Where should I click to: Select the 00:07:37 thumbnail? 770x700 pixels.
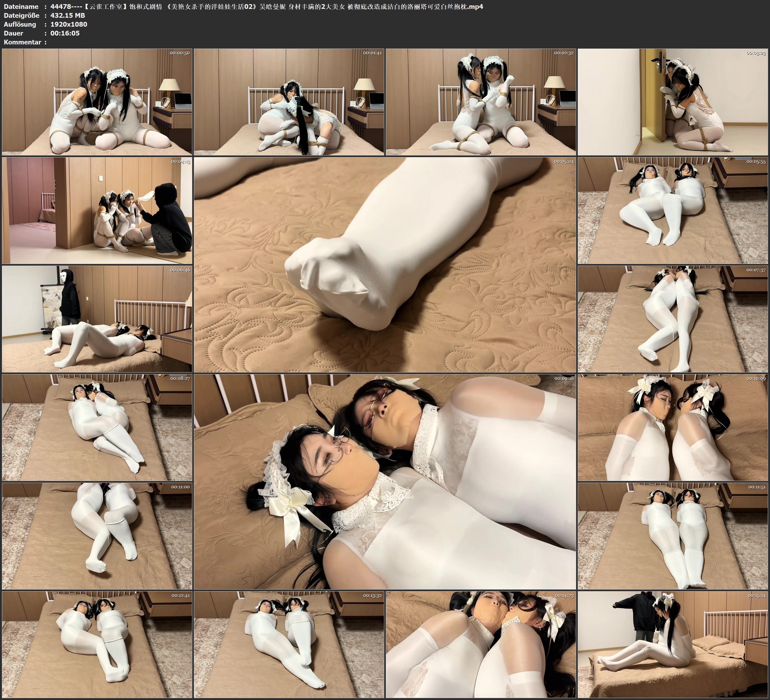click(x=673, y=319)
